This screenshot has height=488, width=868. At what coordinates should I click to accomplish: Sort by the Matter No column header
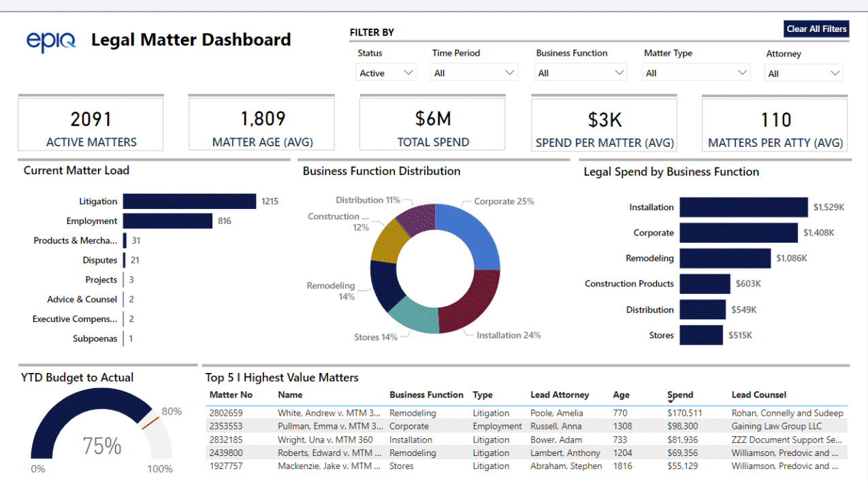(x=231, y=395)
